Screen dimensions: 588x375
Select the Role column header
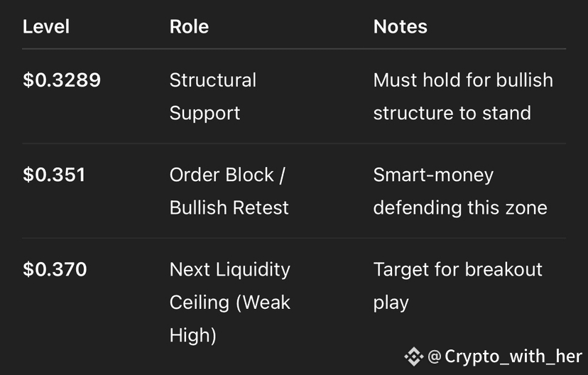point(189,26)
